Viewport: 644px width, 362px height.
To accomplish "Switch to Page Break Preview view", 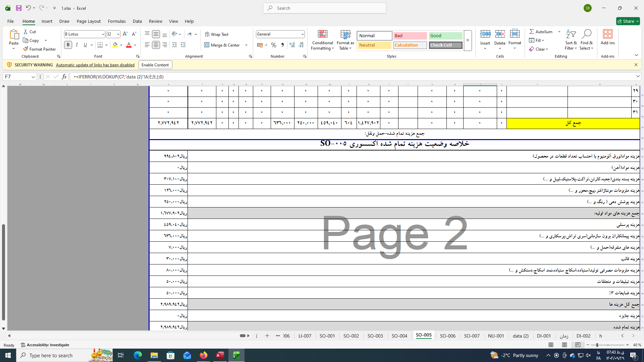I will [578, 345].
